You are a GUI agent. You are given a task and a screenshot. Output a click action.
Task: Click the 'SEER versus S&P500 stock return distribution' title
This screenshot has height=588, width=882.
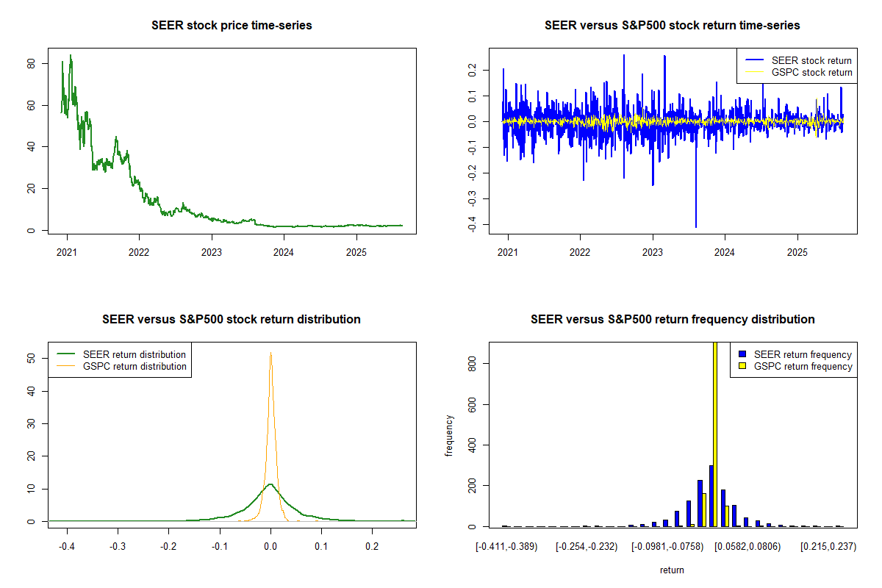pyautogui.click(x=232, y=320)
